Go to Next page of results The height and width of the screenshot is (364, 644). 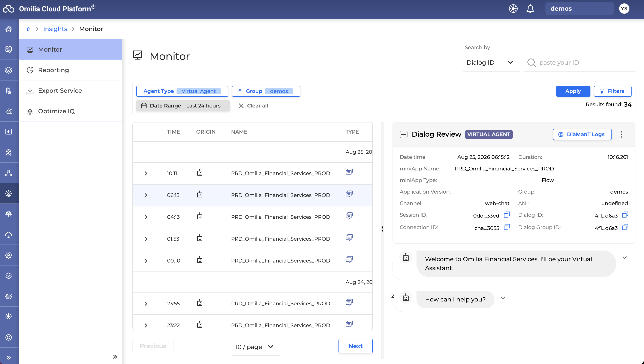pos(355,346)
